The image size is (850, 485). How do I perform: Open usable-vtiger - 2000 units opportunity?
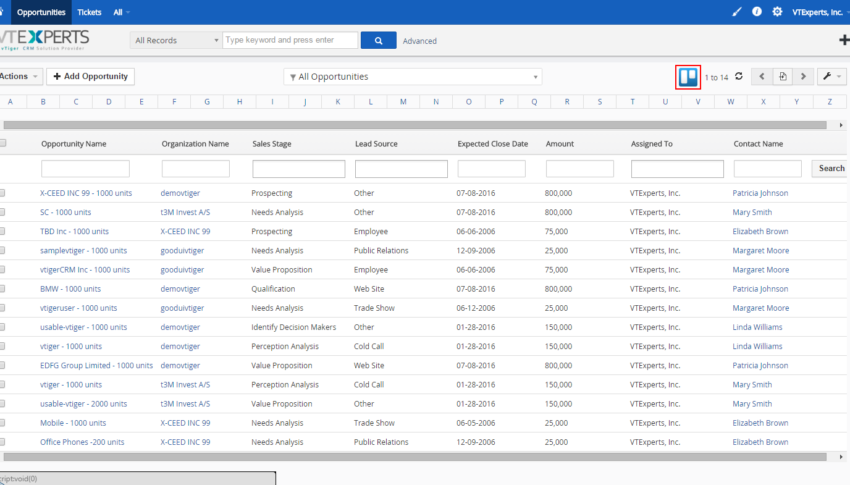click(x=83, y=404)
